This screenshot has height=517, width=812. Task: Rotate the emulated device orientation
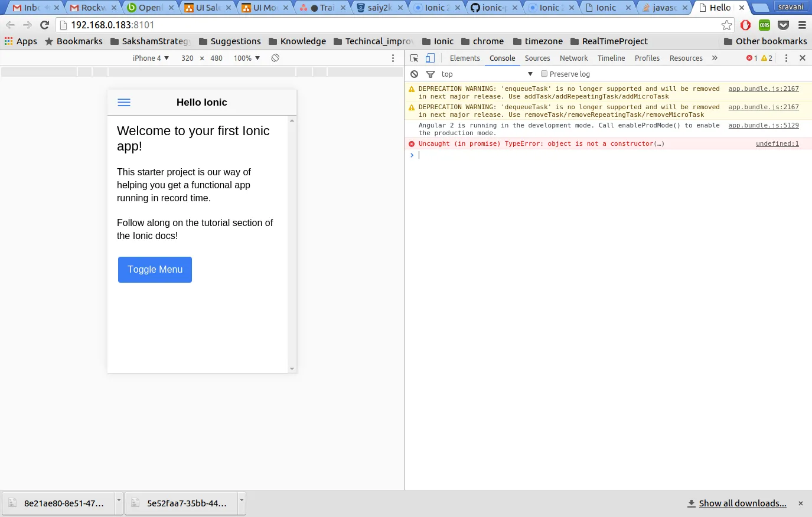click(275, 58)
